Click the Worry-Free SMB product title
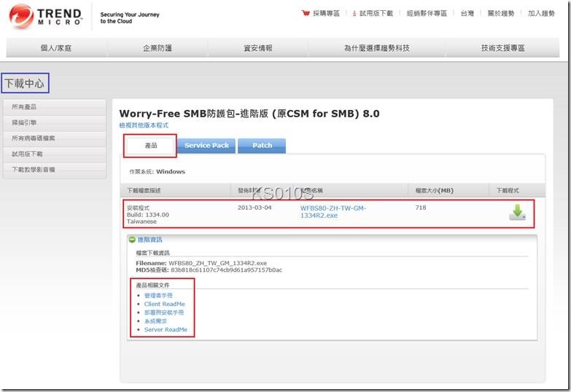This screenshot has width=571, height=392. click(x=249, y=114)
